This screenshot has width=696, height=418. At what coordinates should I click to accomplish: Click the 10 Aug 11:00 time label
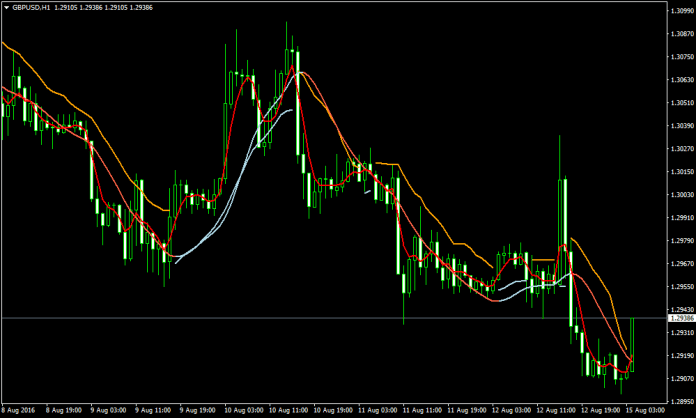(288, 410)
